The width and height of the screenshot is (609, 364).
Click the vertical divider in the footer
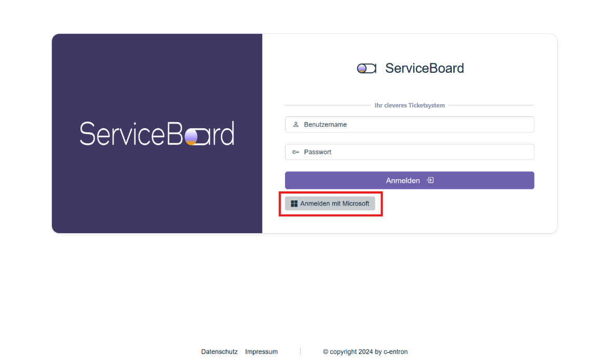click(x=300, y=352)
